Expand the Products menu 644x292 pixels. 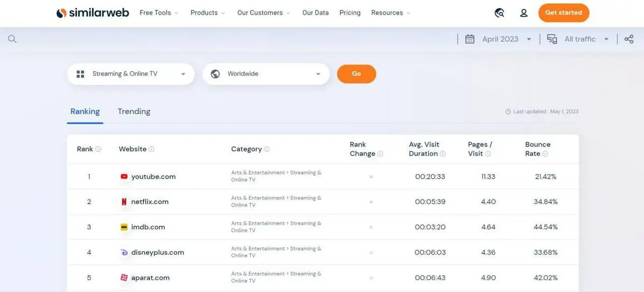(x=208, y=13)
